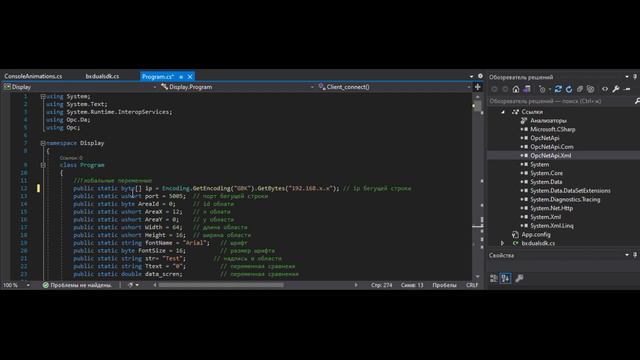Open the Display.Program type dropdown
Viewport: 640px width, 360px height.
coord(237,87)
